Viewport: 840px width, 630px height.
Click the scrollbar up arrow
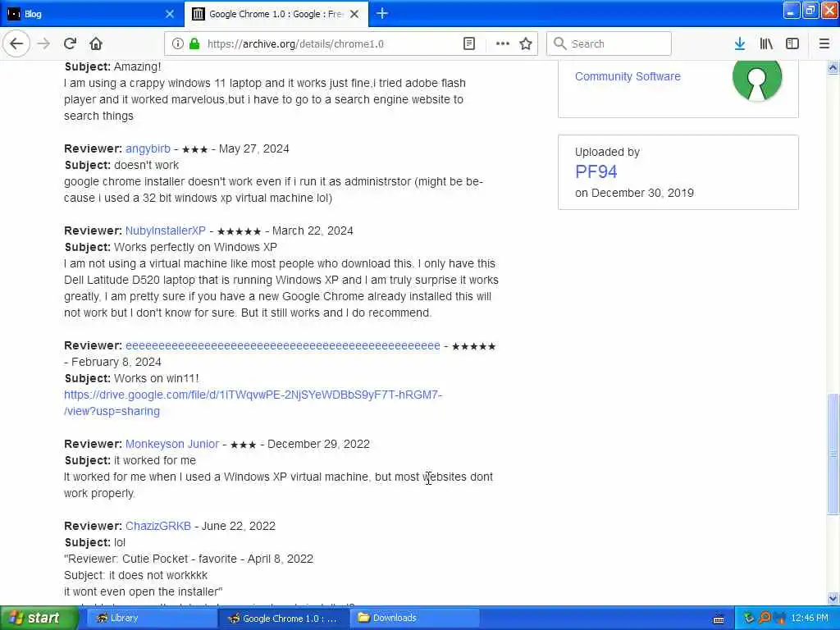click(x=833, y=67)
